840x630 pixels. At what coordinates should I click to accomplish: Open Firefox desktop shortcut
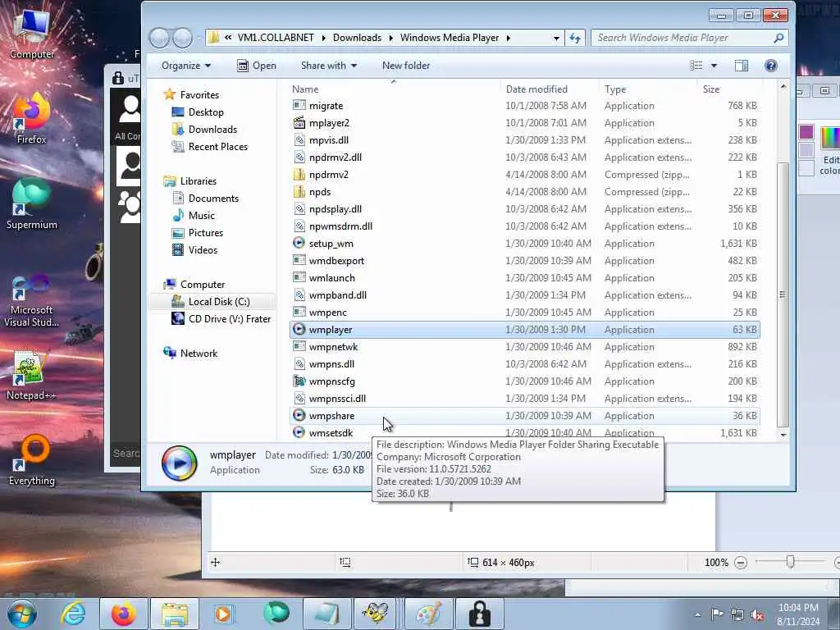(31, 118)
